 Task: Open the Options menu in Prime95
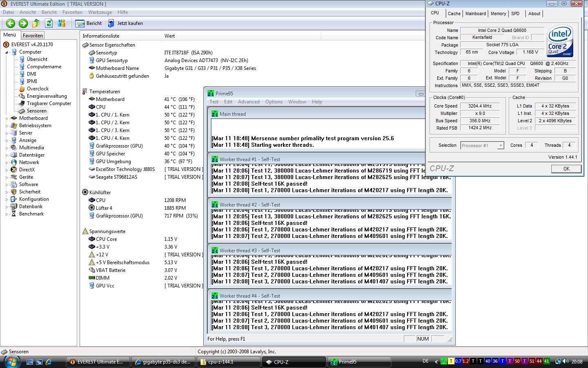click(274, 102)
